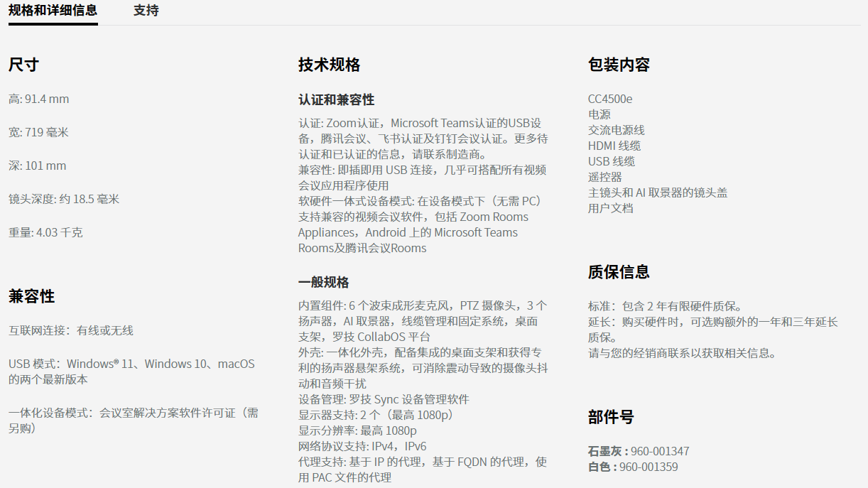The width and height of the screenshot is (868, 488).
Task: Click the 质保信息 section heading
Action: pos(619,273)
